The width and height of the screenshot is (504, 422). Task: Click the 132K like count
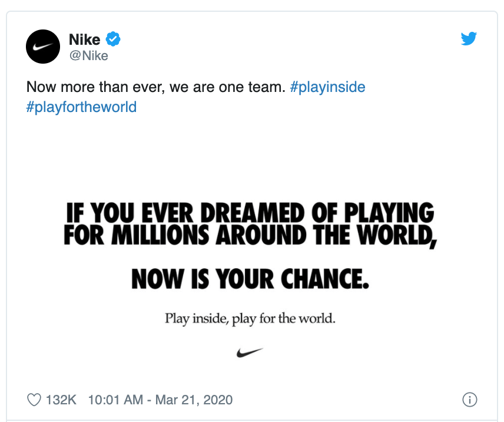point(61,400)
